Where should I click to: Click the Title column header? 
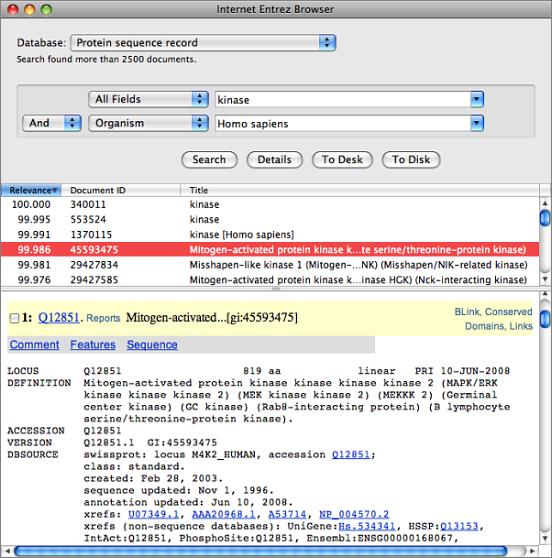pos(359,190)
